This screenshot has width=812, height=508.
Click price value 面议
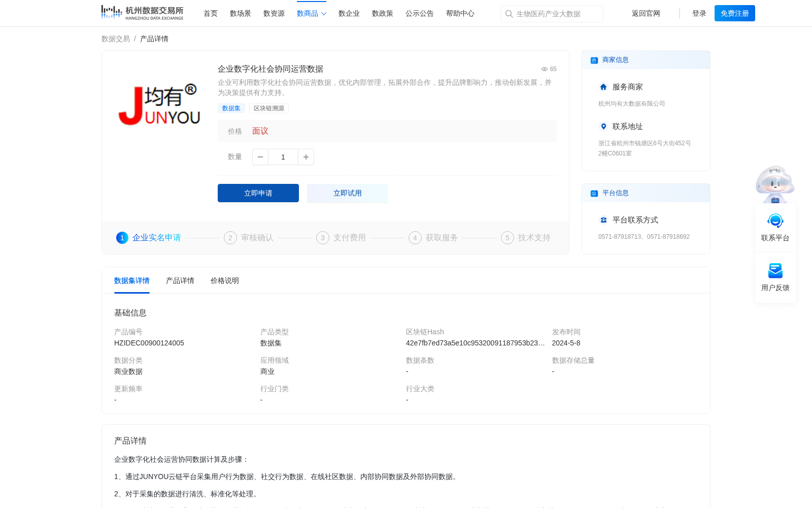pyautogui.click(x=260, y=131)
